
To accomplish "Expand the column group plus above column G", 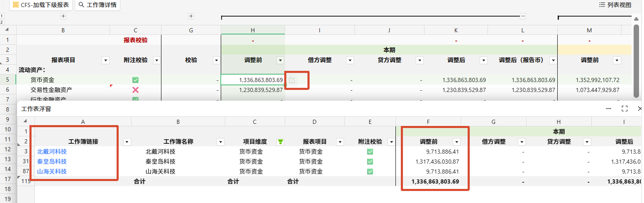I will coord(191,16).
